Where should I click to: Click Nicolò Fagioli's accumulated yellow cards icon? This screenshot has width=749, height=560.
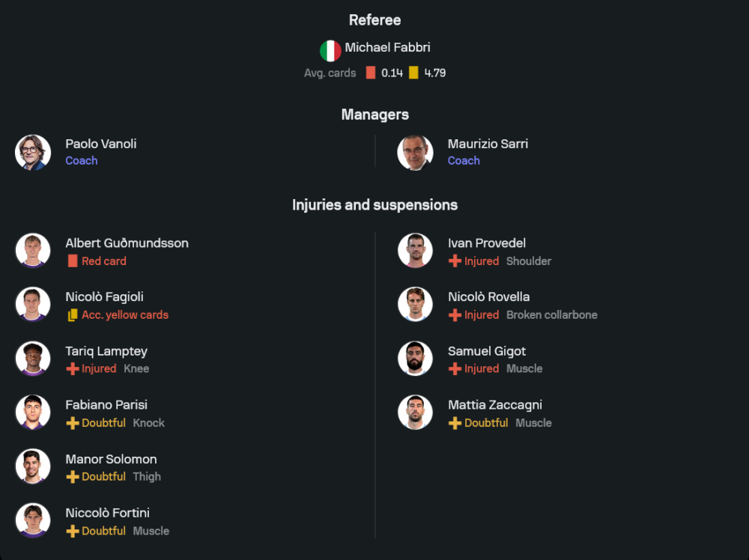coord(73,315)
